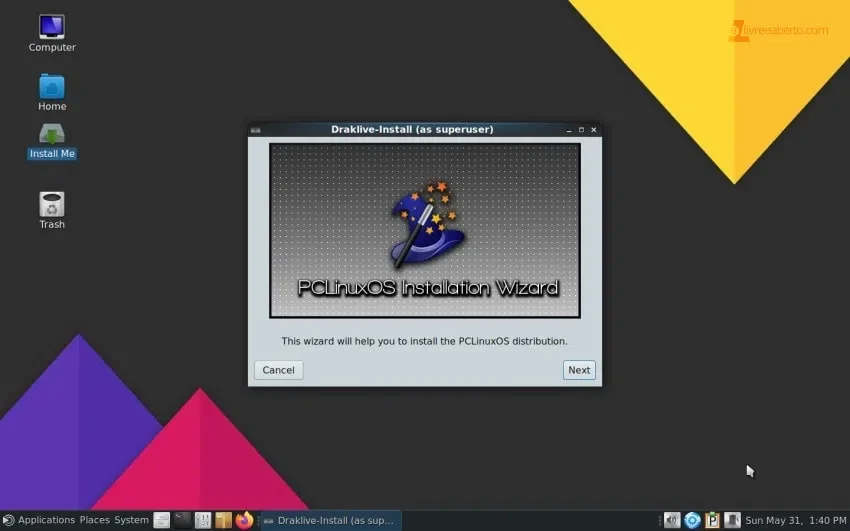Click the volume speaker tray icon
Viewport: 850px width, 531px height.
pos(672,520)
